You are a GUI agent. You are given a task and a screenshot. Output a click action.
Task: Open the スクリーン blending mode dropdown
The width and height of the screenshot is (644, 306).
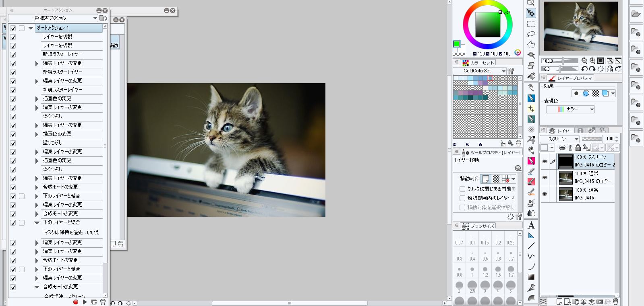click(560, 139)
